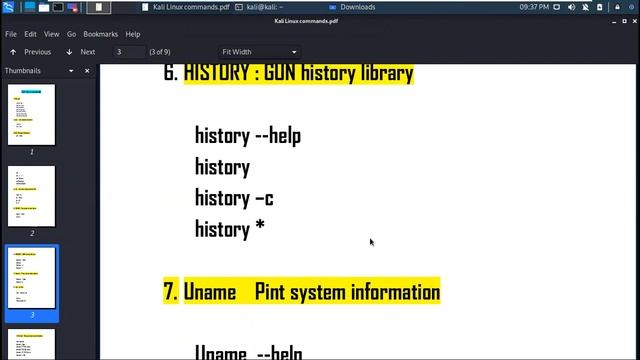Minimize the PDF viewer window

pyautogui.click(x=614, y=21)
